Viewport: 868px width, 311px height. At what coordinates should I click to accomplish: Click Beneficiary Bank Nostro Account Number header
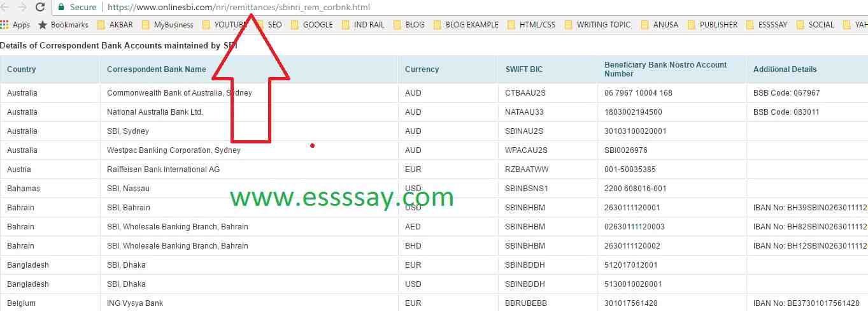point(672,69)
